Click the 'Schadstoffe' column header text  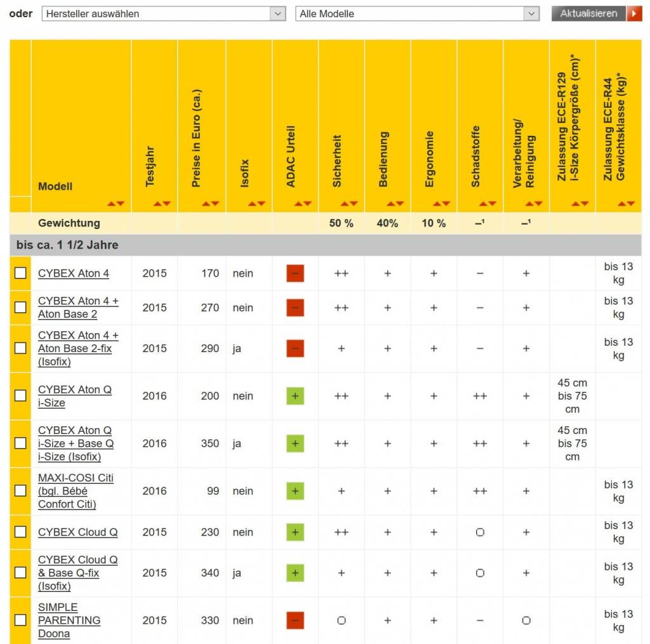[x=475, y=156]
